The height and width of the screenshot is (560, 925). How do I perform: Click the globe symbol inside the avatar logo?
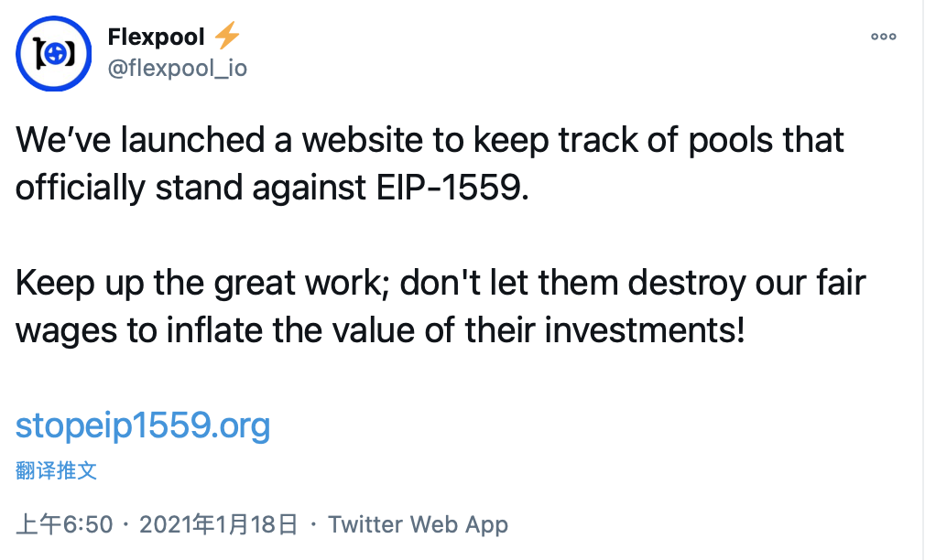tap(54, 54)
